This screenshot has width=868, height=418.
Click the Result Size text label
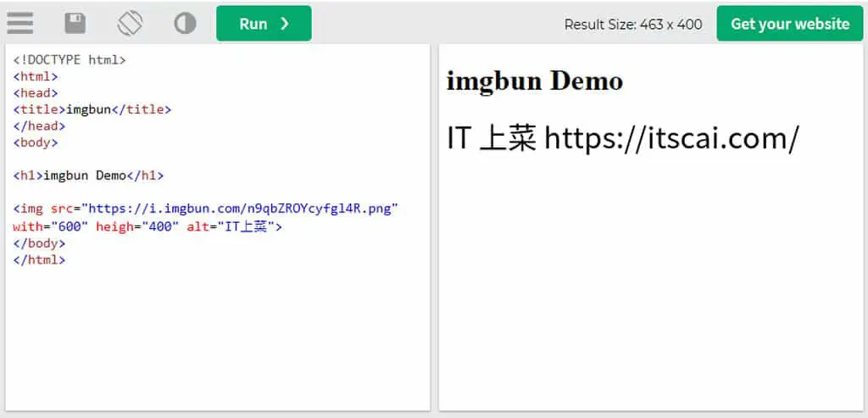(x=633, y=25)
